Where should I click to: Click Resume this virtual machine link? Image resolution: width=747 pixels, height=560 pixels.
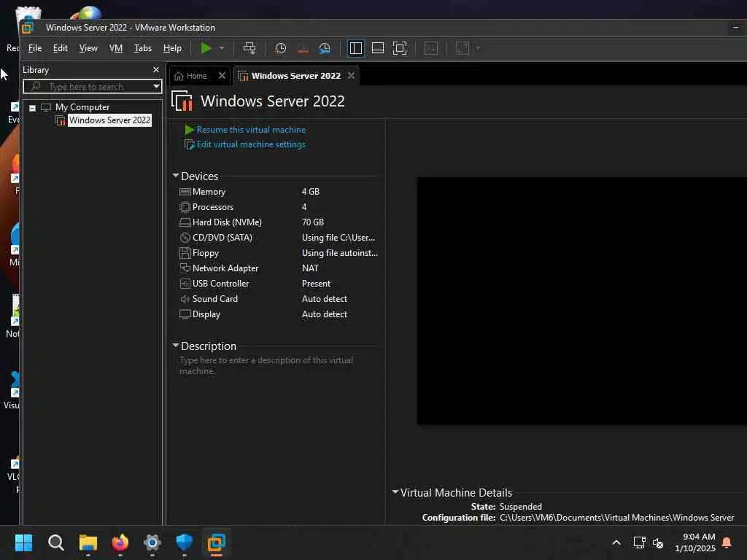(x=251, y=130)
